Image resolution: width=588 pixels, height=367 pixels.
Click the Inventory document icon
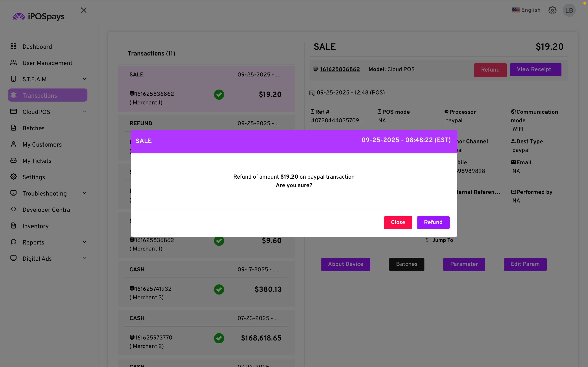point(13,226)
